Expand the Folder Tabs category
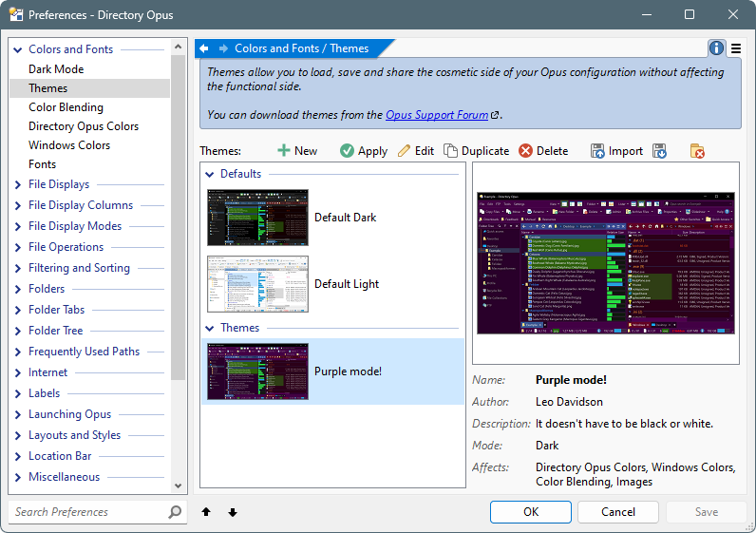The height and width of the screenshot is (533, 756). pyautogui.click(x=18, y=310)
